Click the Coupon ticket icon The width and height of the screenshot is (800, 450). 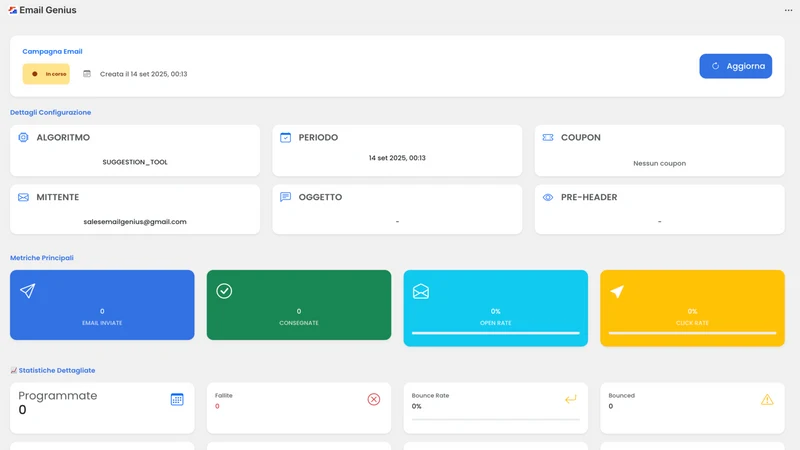point(547,137)
